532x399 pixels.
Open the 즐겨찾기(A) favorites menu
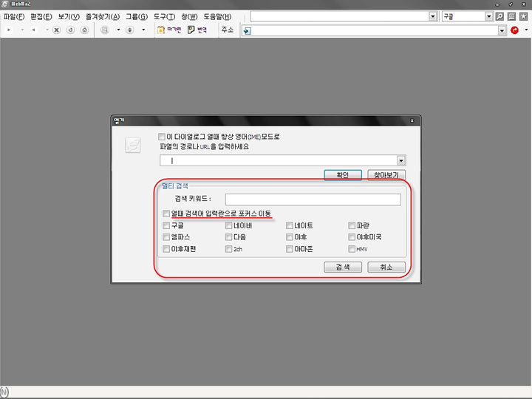103,16
